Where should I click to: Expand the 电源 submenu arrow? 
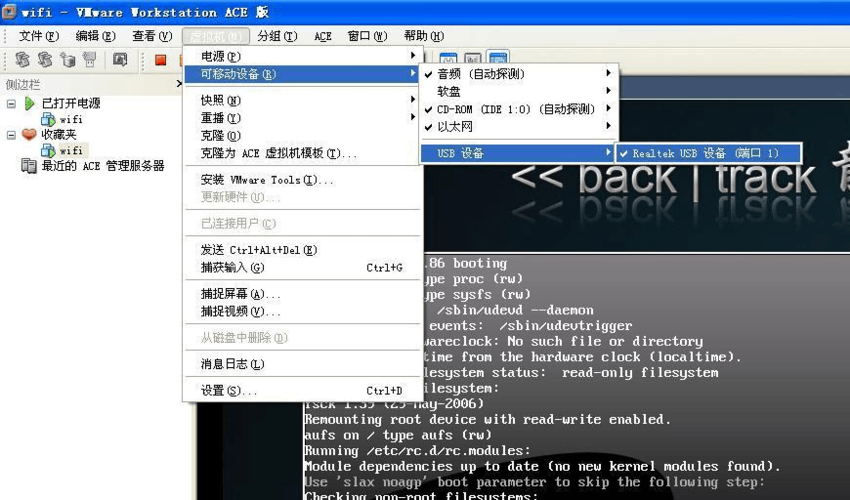tap(413, 55)
